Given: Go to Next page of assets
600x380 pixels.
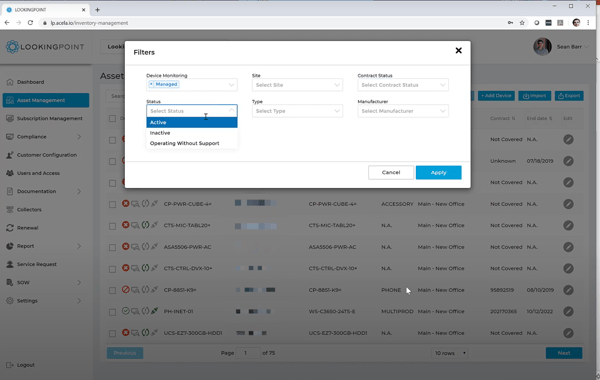Looking at the screenshot, I should point(564,353).
